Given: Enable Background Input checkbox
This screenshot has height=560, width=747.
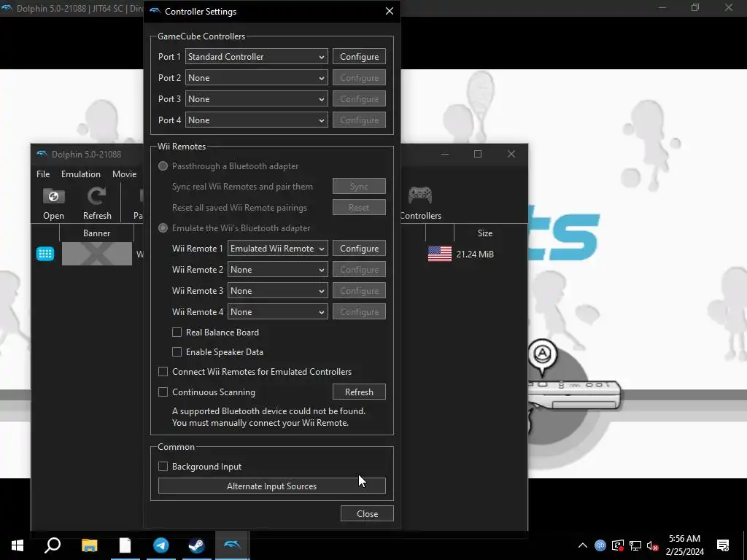Looking at the screenshot, I should coord(163,467).
